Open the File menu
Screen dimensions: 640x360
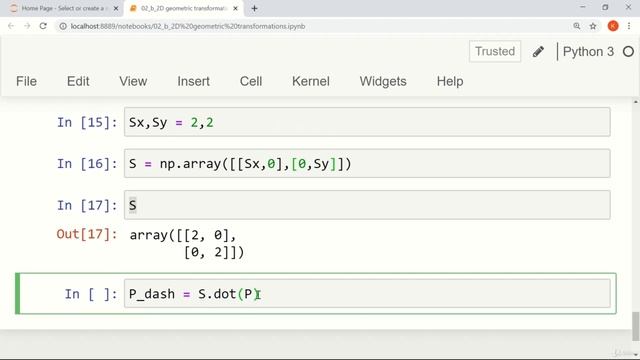(27, 81)
